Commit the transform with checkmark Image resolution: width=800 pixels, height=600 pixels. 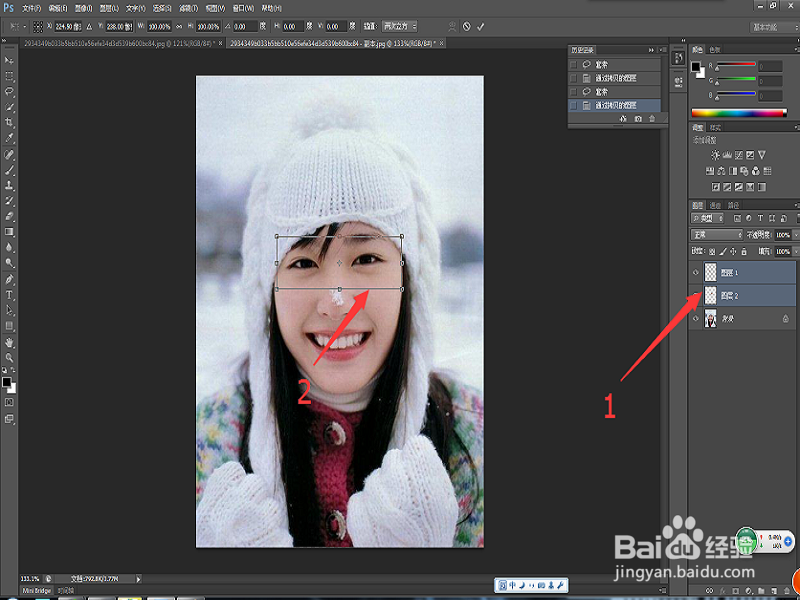tap(481, 27)
